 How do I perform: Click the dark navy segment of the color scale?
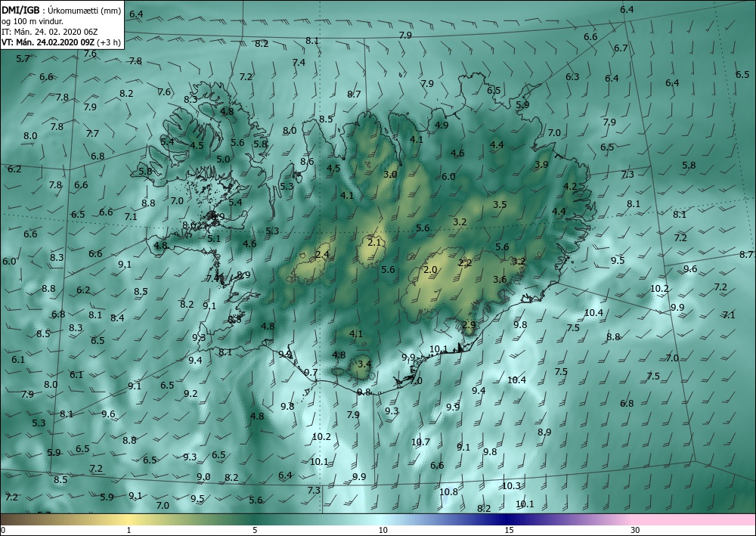507,519
